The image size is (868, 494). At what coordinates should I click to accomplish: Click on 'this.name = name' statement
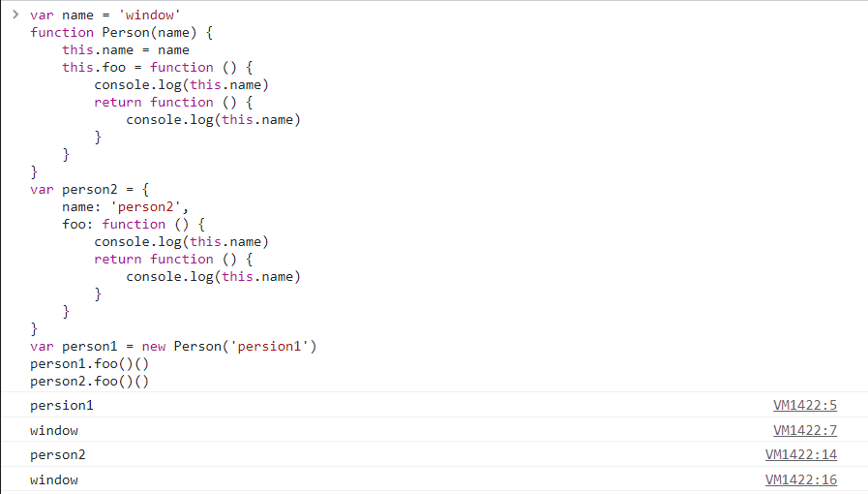(126, 49)
